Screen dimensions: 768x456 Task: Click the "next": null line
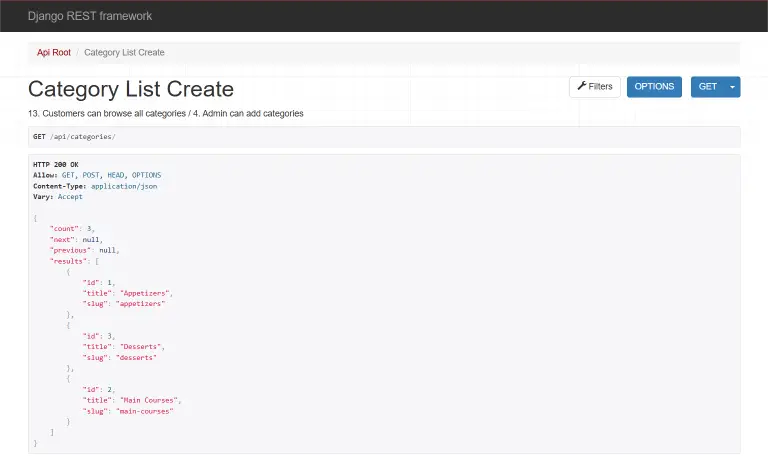76,240
